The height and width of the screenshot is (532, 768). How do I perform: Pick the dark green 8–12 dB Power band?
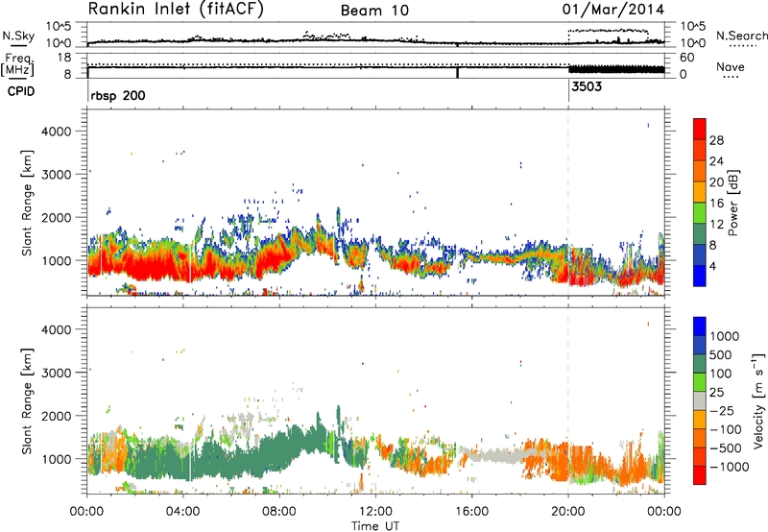pos(700,234)
